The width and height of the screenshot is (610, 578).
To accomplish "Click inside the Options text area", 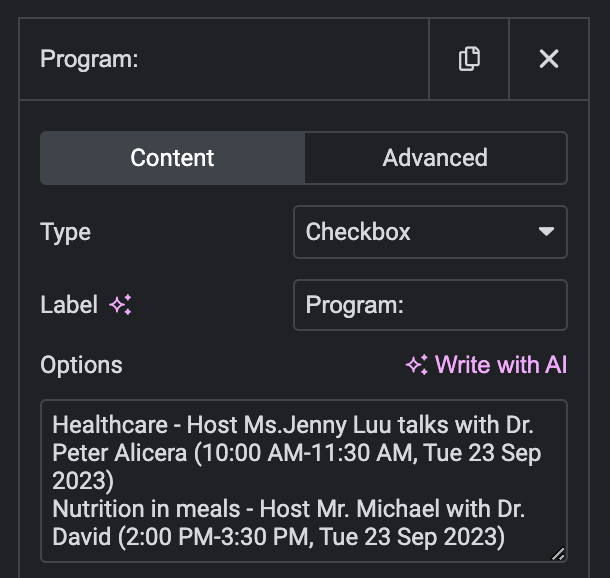I will coord(304,481).
